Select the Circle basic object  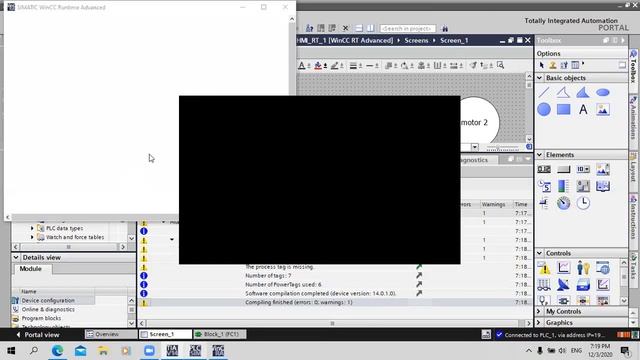click(x=544, y=109)
